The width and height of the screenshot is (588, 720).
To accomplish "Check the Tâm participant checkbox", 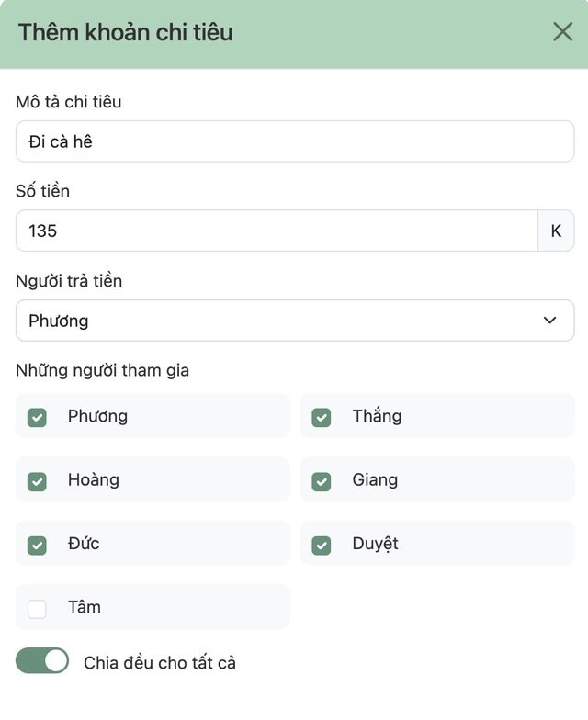I will pos(37,608).
